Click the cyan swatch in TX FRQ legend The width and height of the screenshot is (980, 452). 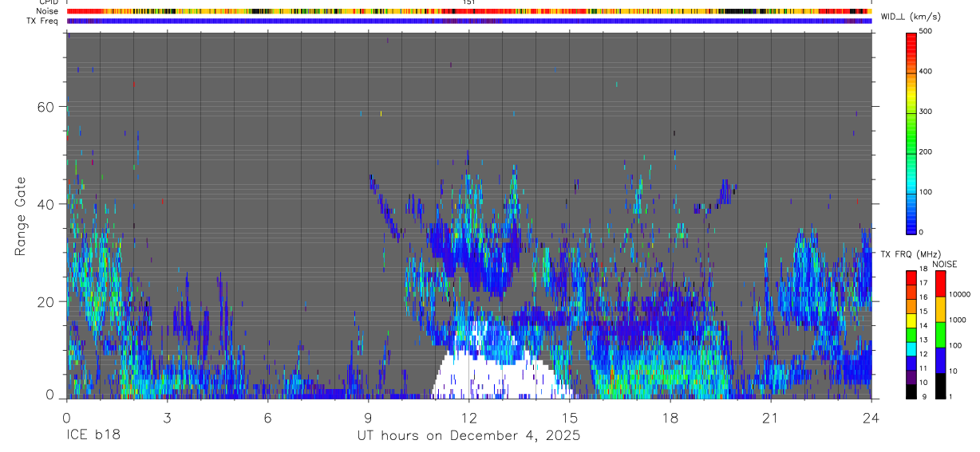911,348
